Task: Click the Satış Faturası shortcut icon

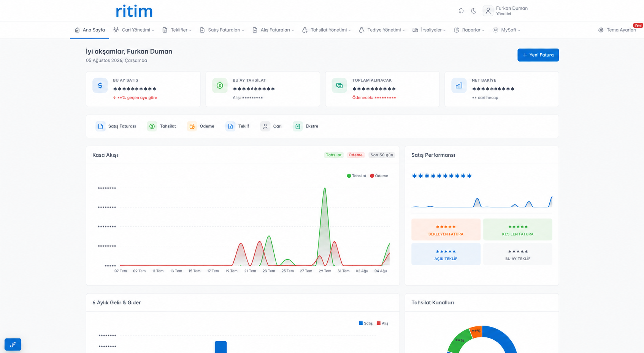Action: click(x=100, y=126)
